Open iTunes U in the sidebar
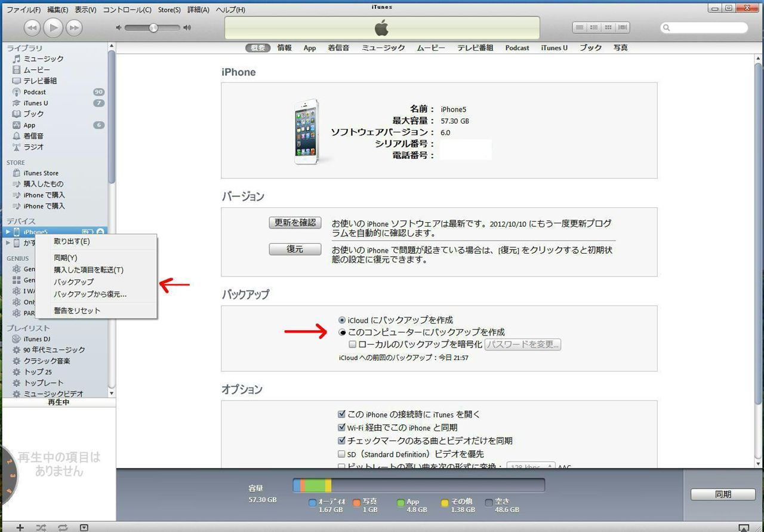Viewport: 764px width, 532px height. pos(36,103)
